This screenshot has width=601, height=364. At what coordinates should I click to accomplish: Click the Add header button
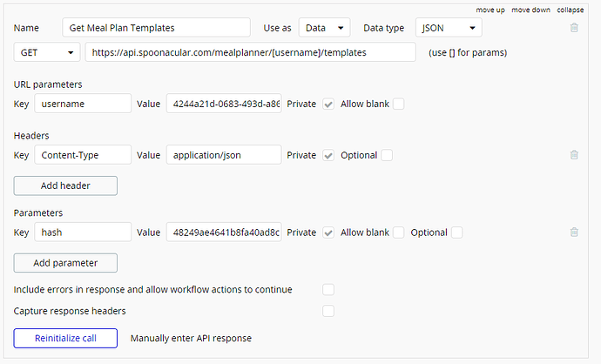[x=65, y=185]
